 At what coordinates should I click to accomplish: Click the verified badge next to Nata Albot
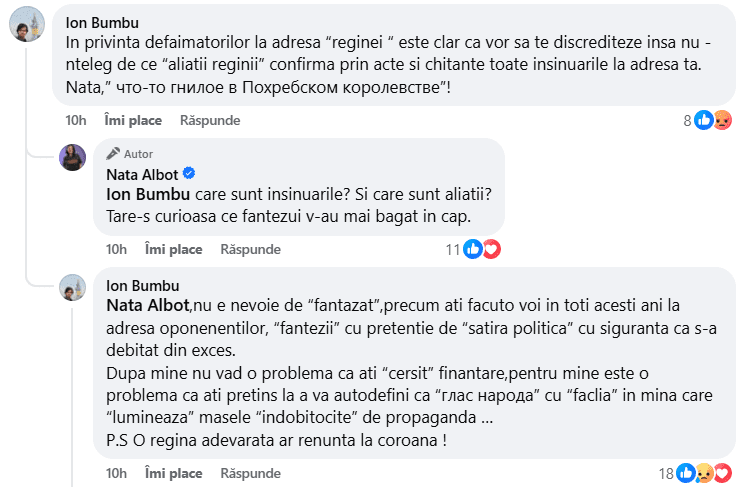(186, 175)
